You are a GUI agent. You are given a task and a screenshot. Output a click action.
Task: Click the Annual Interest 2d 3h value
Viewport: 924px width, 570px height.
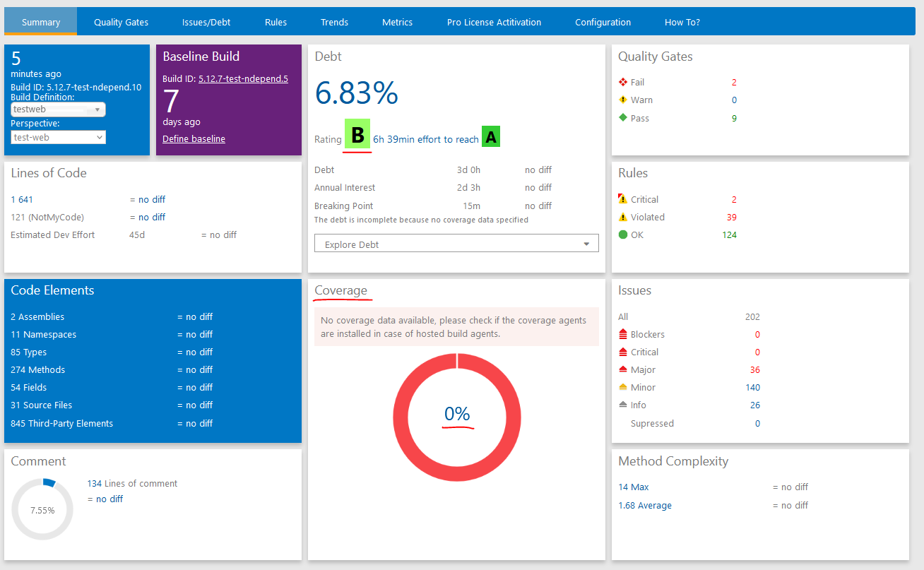pyautogui.click(x=468, y=187)
